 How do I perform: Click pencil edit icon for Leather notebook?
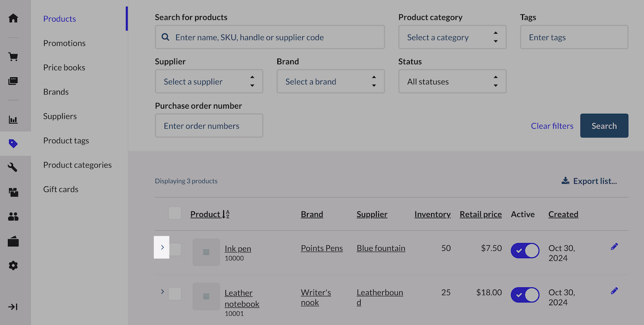(614, 291)
